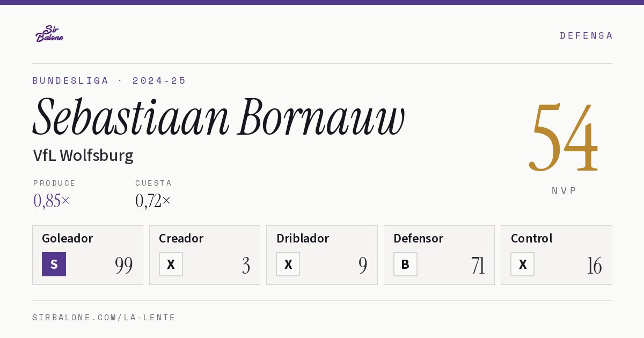
Task: Click the 0,72× cuesta value
Action: (153, 201)
